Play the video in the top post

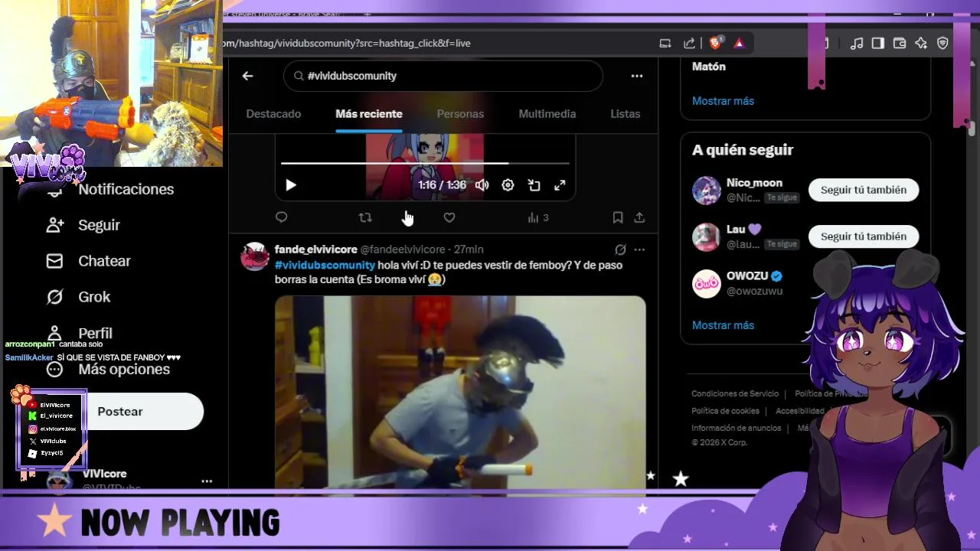tap(291, 184)
